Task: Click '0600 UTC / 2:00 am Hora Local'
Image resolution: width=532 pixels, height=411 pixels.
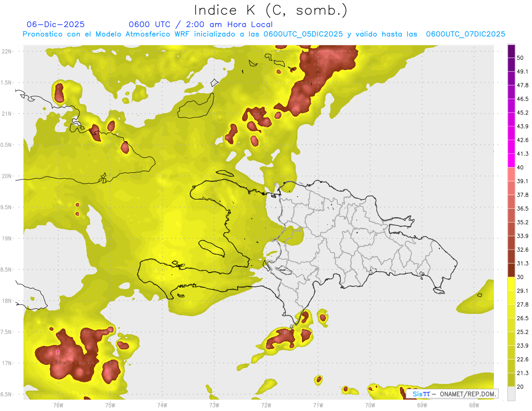Action: pyautogui.click(x=201, y=24)
